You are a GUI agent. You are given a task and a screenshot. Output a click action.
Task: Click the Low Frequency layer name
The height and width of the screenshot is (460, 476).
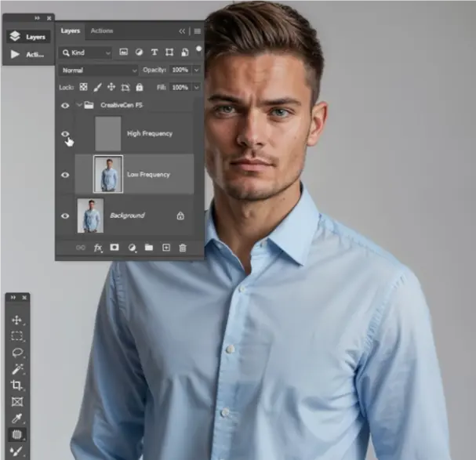[x=148, y=175]
